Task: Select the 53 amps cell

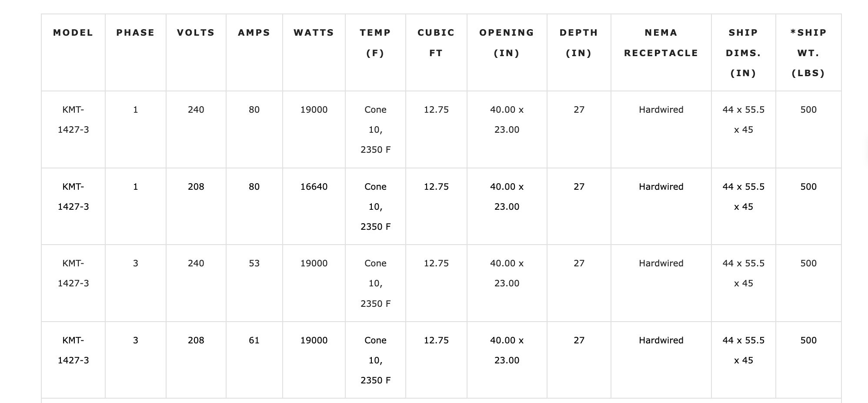Action: [254, 263]
